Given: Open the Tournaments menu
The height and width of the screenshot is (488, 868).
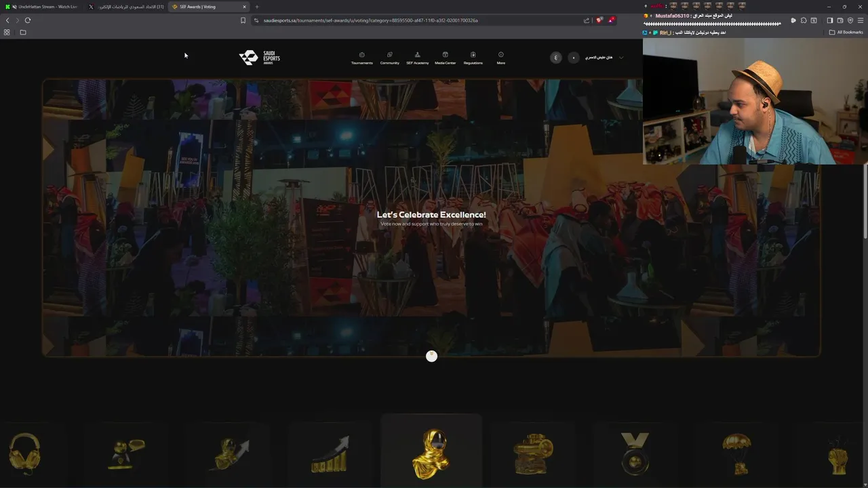Looking at the screenshot, I should point(361,58).
